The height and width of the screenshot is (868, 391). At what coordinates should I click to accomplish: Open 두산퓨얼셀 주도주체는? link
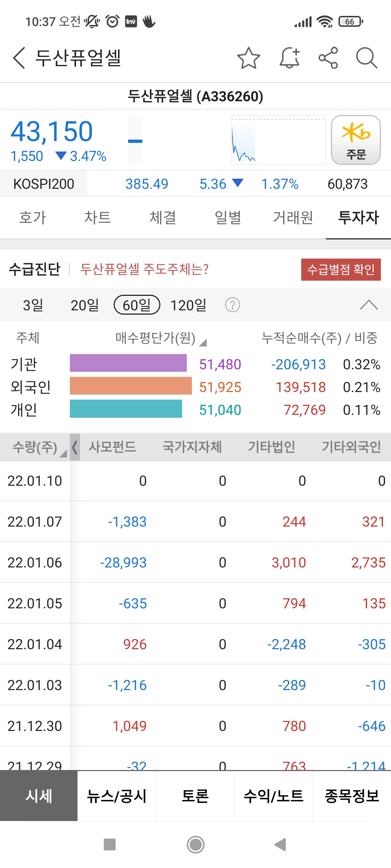[x=144, y=269]
